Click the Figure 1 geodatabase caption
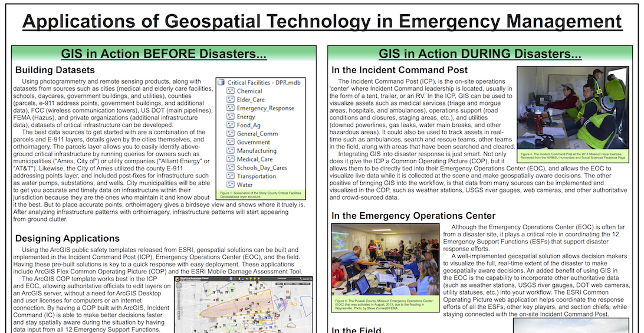 [261, 195]
